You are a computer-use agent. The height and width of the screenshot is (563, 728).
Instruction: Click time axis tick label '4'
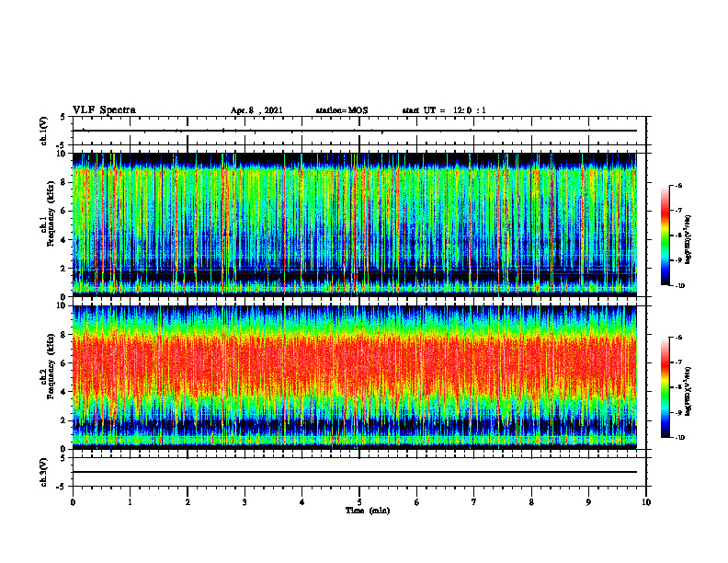coord(302,502)
